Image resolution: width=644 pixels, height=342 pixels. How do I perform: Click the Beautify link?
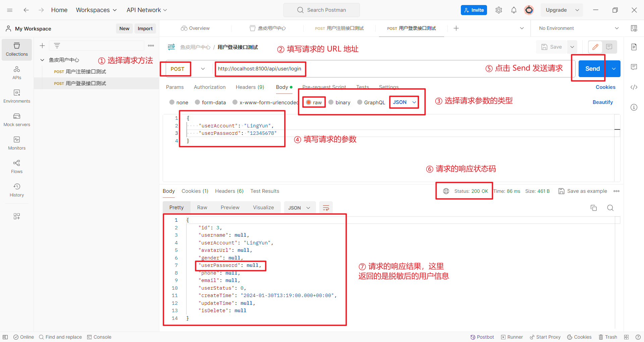(x=602, y=102)
